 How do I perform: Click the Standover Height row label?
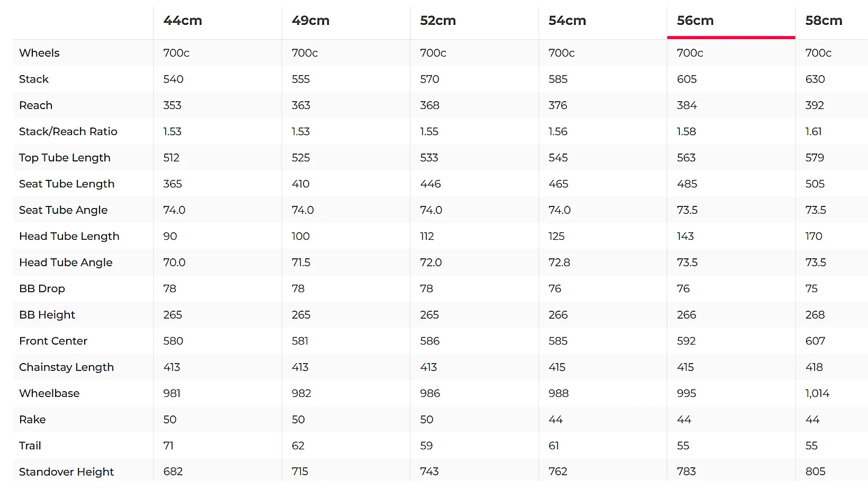(66, 472)
